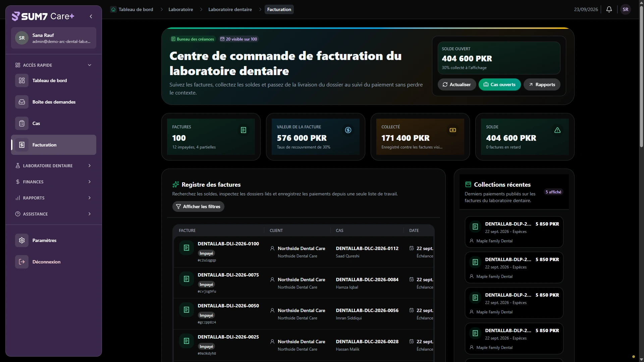
Task: Open Tableau de bord in the sidebar
Action: (54, 80)
